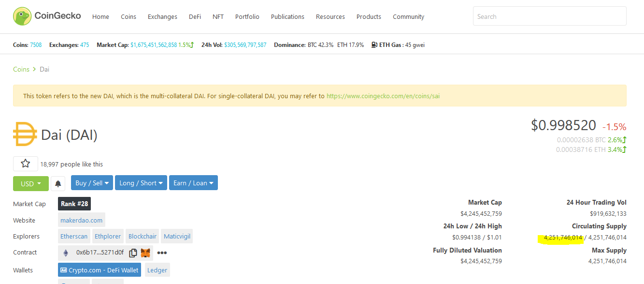Click the ETH Gas pump icon

tap(374, 45)
